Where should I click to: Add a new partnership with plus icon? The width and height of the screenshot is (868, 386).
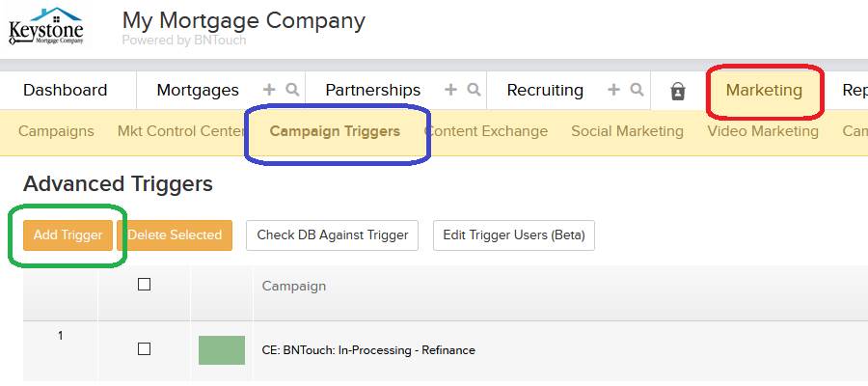pos(450,90)
